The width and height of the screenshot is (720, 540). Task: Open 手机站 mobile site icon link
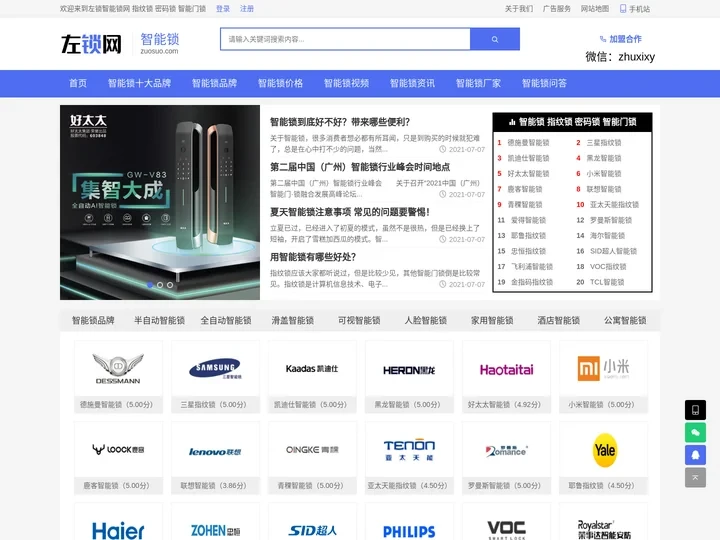click(635, 9)
